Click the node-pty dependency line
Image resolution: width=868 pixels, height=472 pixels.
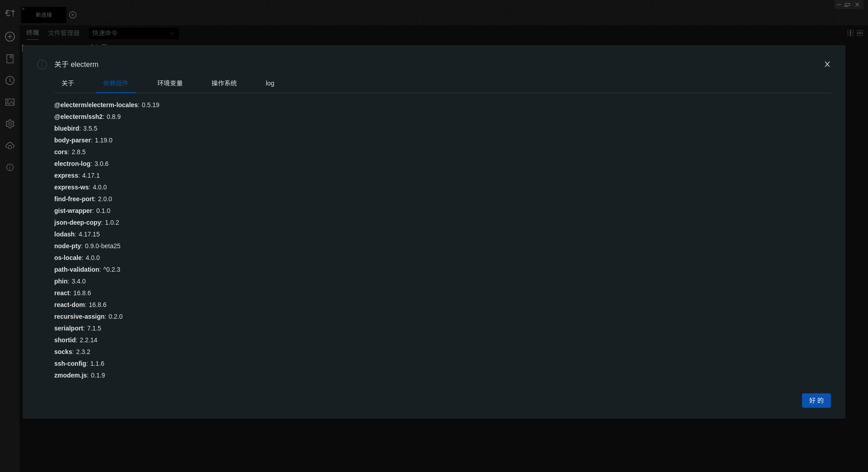[87, 246]
